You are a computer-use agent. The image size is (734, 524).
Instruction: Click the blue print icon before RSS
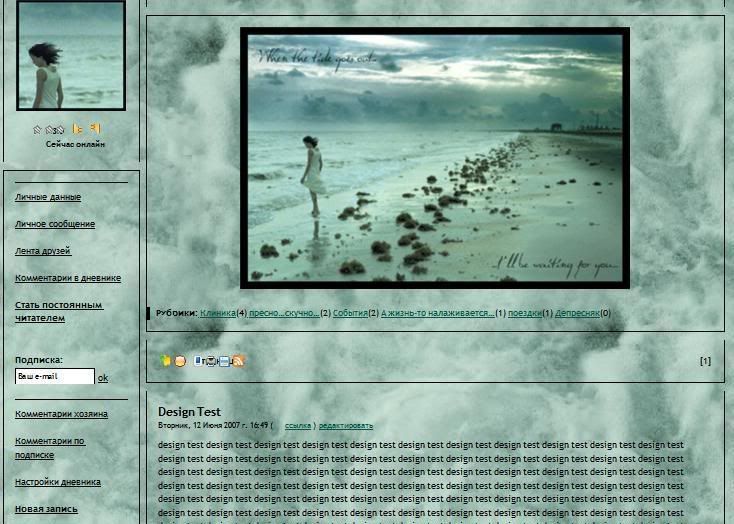pyautogui.click(x=225, y=361)
